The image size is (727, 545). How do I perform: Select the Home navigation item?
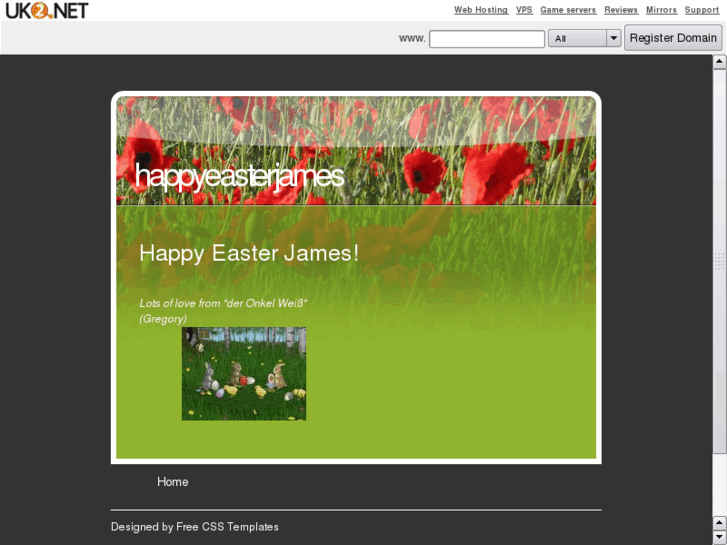coord(172,482)
